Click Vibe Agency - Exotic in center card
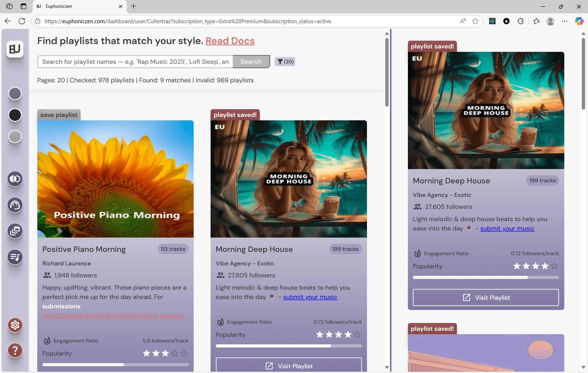The height and width of the screenshot is (373, 588). 245,263
